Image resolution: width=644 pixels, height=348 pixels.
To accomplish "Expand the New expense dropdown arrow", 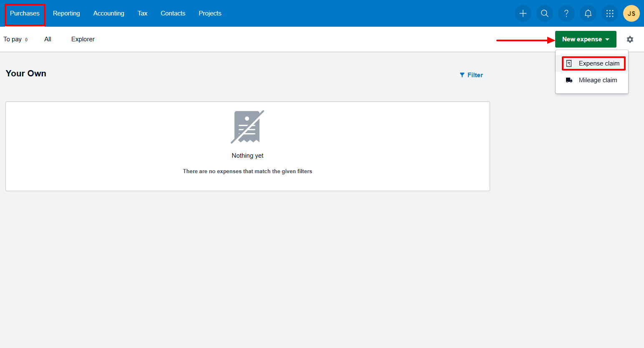I will tap(607, 39).
